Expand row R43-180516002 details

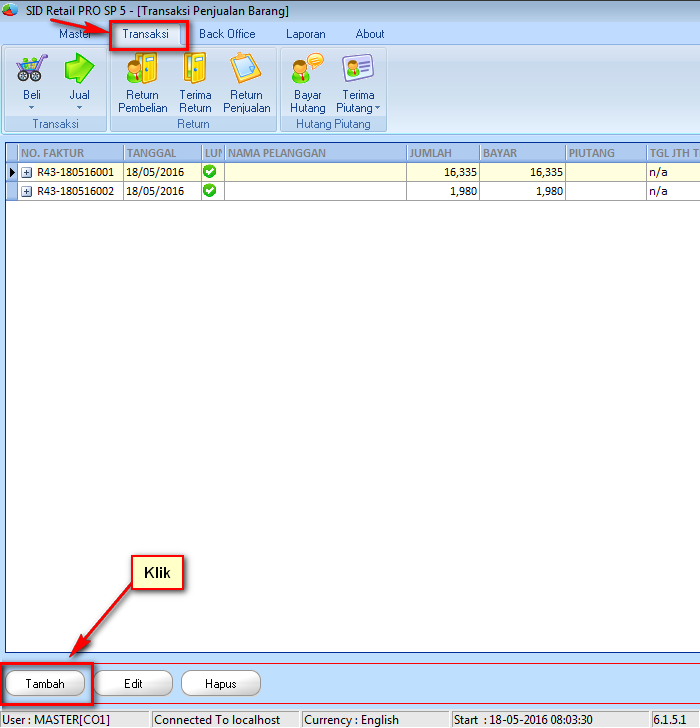click(26, 191)
